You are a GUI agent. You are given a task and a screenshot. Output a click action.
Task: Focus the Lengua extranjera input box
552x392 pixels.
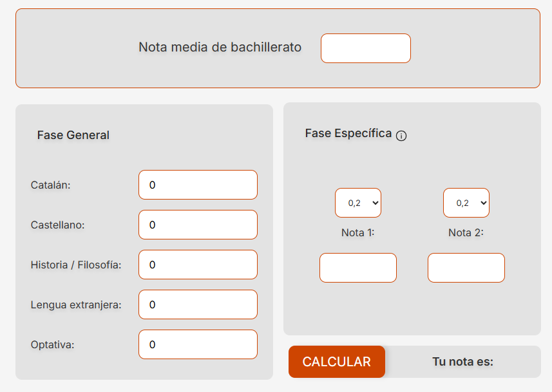click(x=198, y=304)
